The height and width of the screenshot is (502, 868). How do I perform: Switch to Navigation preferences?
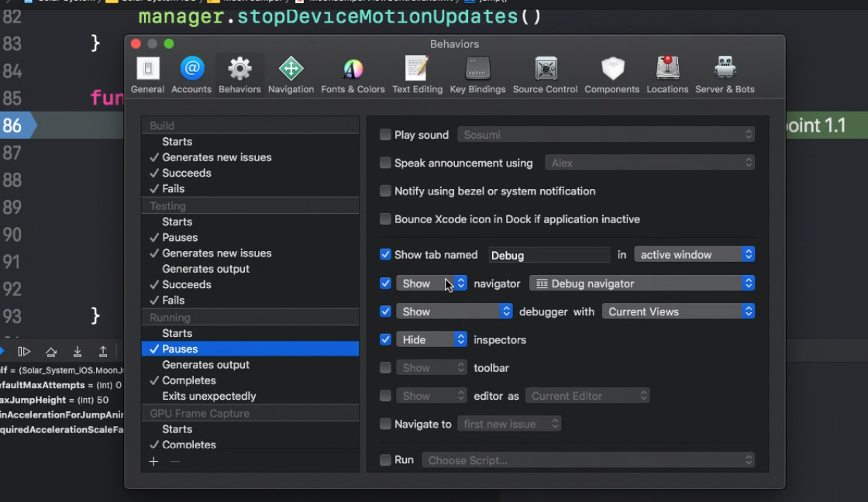pos(291,74)
